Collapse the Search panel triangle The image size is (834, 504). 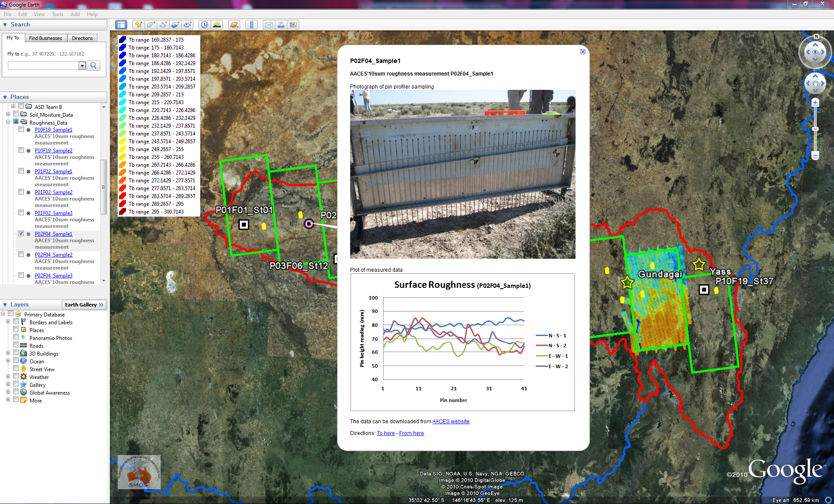click(5, 25)
